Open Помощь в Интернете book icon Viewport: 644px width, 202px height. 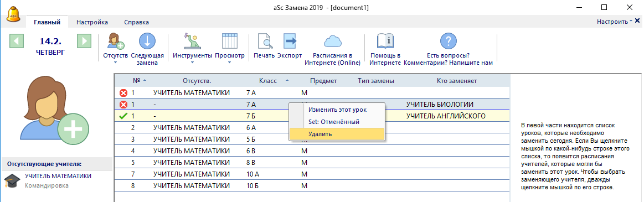385,42
